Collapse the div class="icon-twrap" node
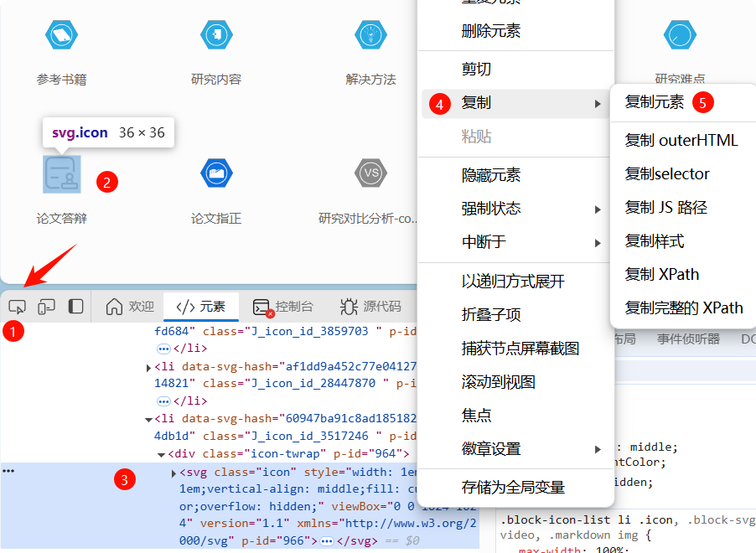The height and width of the screenshot is (553, 756). click(x=161, y=455)
